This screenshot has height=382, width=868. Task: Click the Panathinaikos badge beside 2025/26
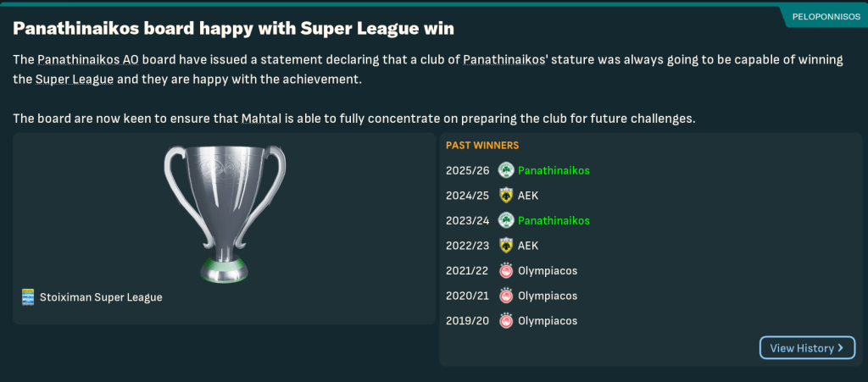[506, 170]
